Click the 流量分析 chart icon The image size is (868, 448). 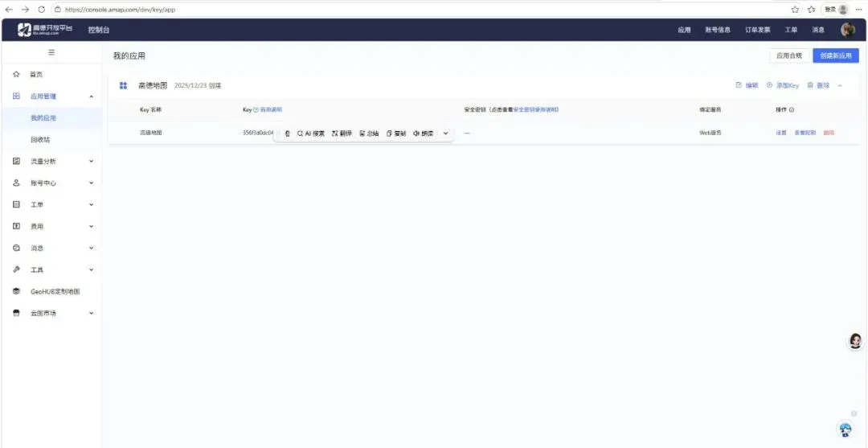16,161
